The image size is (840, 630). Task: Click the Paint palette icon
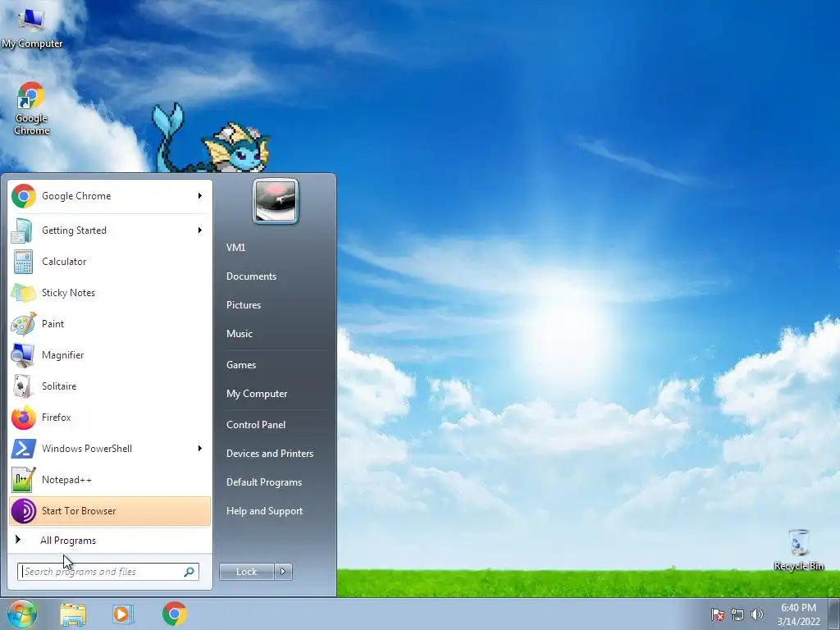coord(24,323)
